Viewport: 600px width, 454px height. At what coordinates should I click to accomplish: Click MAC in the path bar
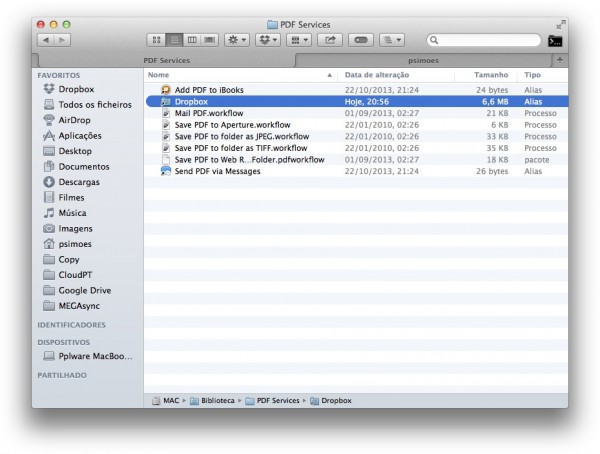pos(166,401)
